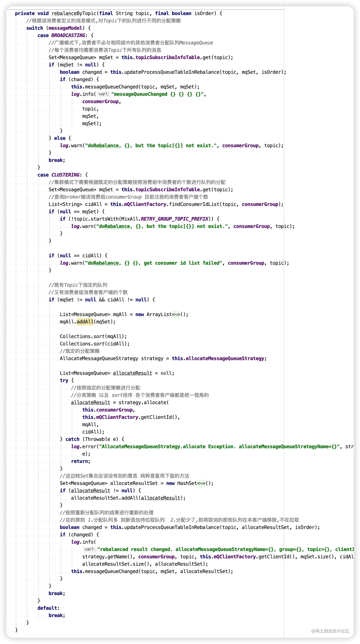Click 'getClientId()' in the allocate arguments
360x644 pixels.
[159, 417]
